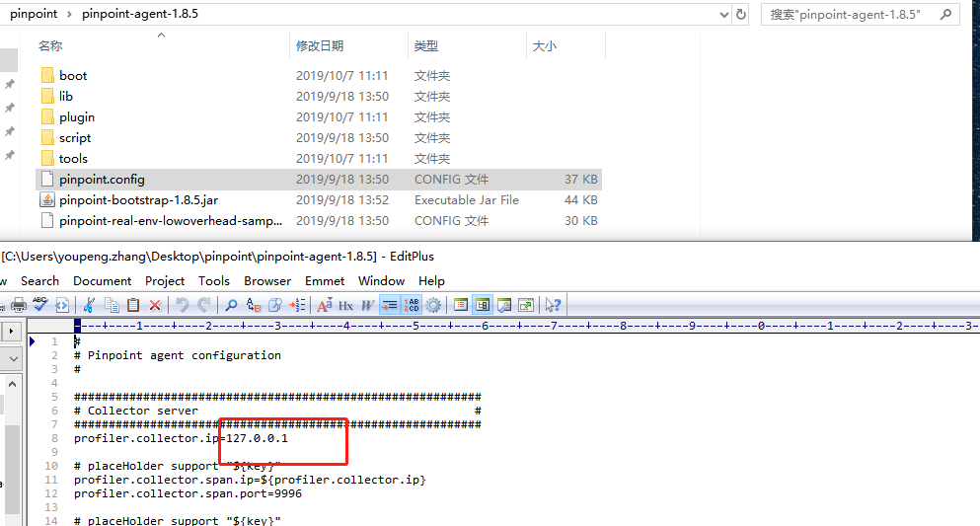Open the Document menu
980x526 pixels.
103,281
